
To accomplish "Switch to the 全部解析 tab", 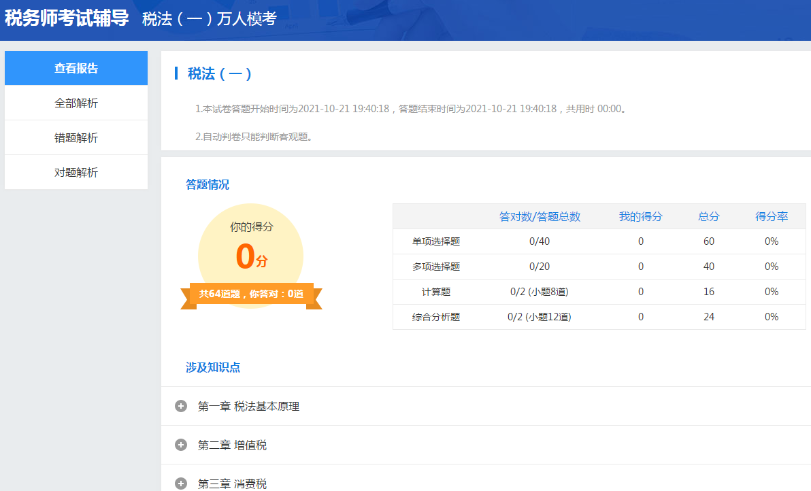I will (76, 103).
